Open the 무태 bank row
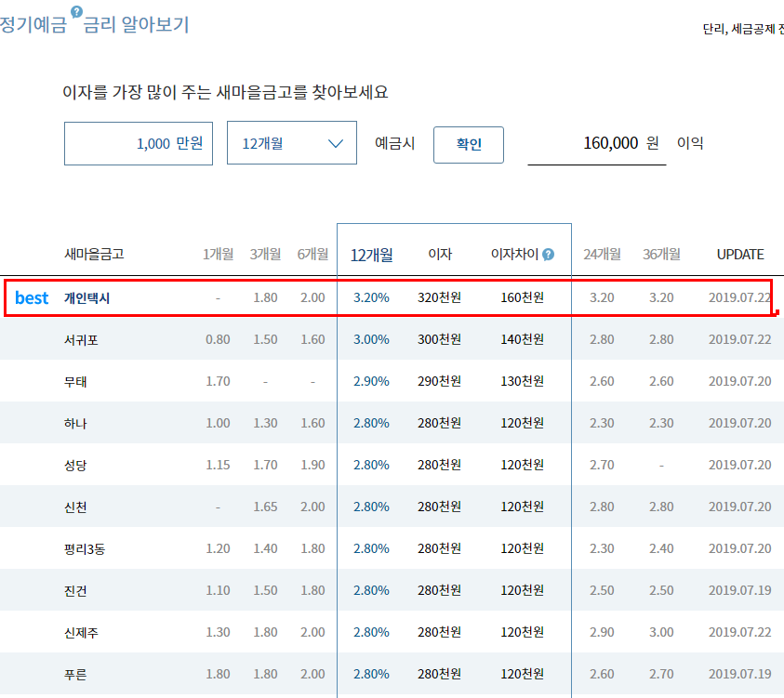This screenshot has height=698, width=784. [x=392, y=381]
